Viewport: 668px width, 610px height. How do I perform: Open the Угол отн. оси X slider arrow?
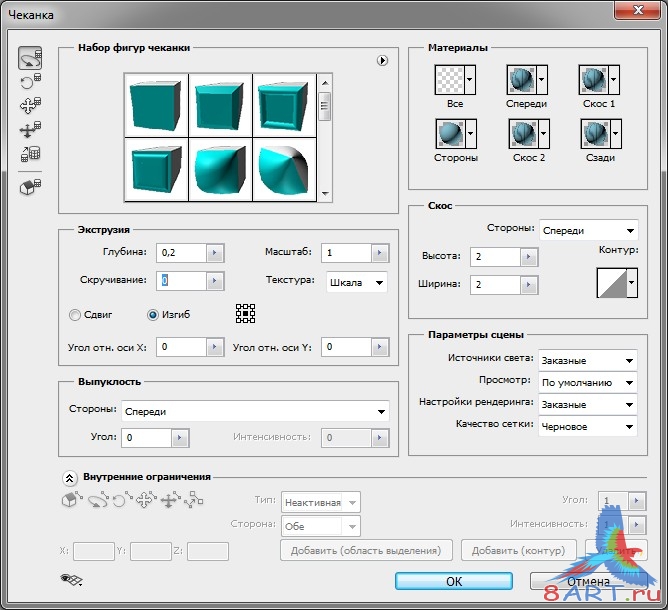tap(215, 347)
